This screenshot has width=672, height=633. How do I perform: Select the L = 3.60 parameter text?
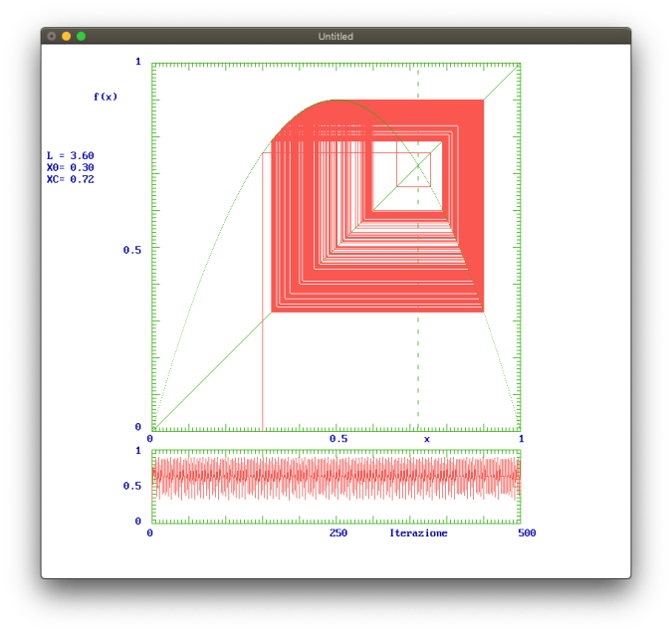click(x=70, y=156)
